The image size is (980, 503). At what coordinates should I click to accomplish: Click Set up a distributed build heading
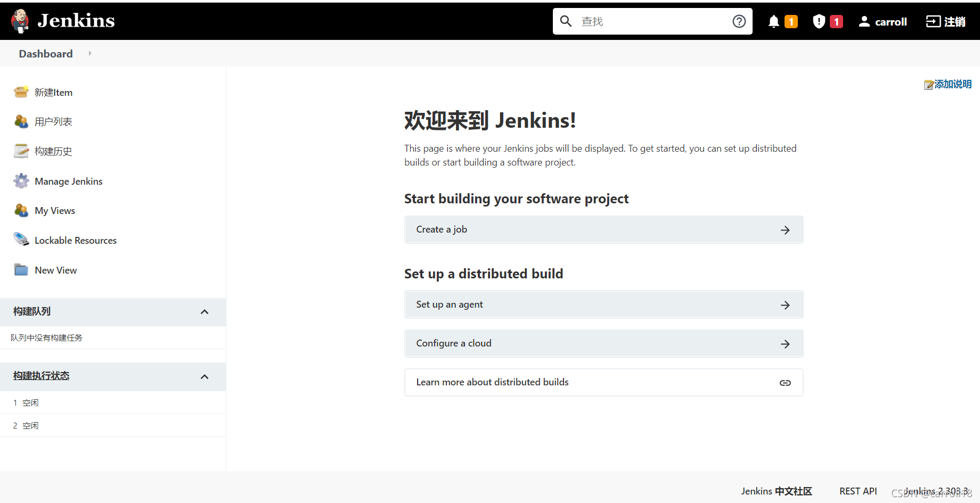pos(484,274)
